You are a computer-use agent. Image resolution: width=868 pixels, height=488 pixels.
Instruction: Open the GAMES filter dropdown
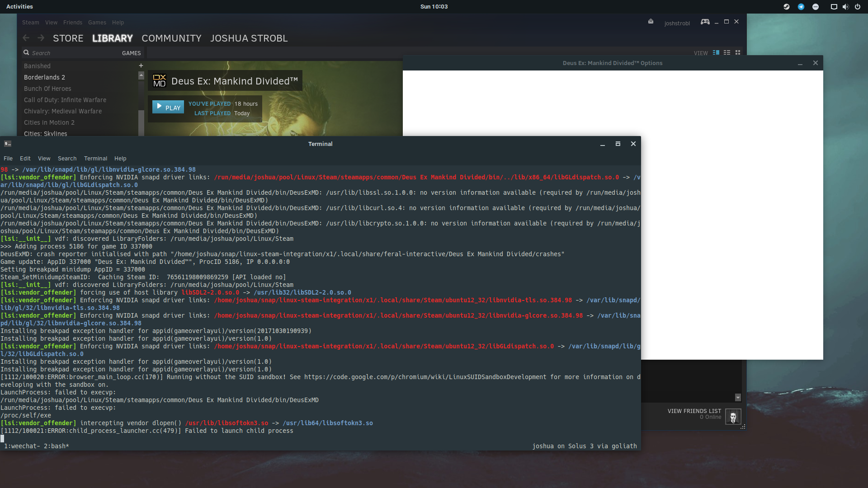(x=131, y=53)
